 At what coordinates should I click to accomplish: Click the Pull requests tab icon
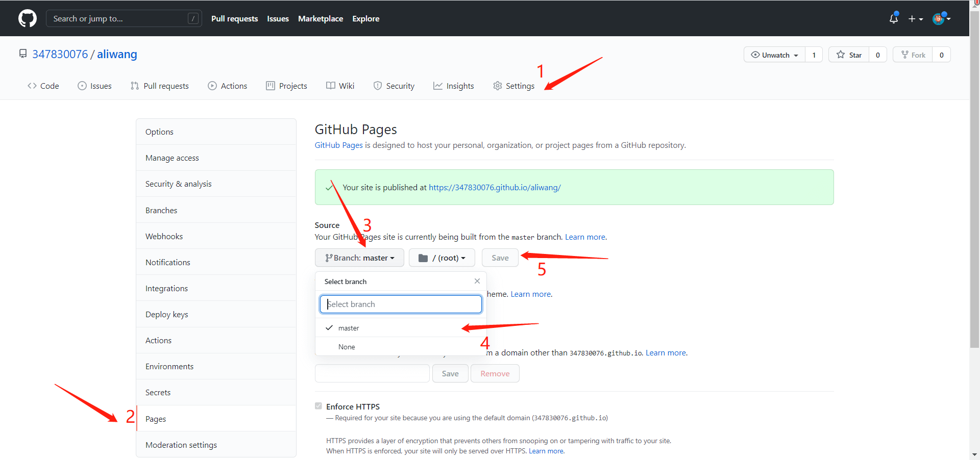135,86
